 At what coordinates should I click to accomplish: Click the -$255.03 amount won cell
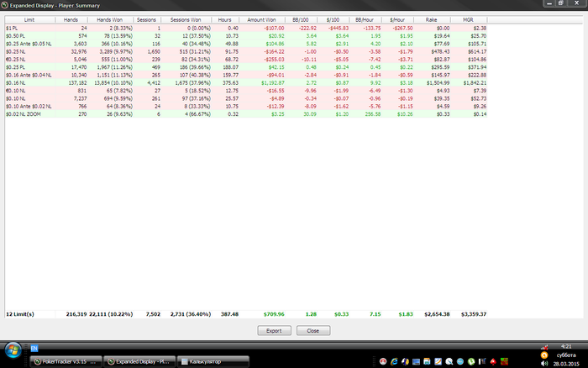pos(274,60)
